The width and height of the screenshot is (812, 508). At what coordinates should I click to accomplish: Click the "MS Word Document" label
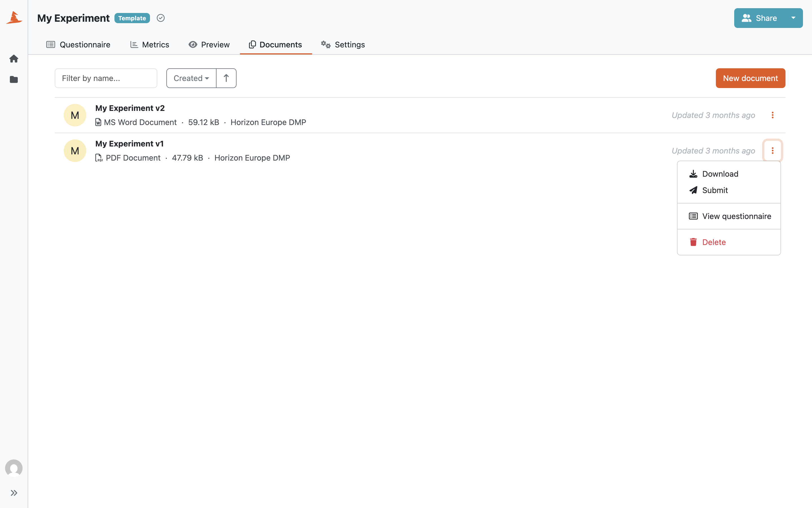tap(140, 122)
